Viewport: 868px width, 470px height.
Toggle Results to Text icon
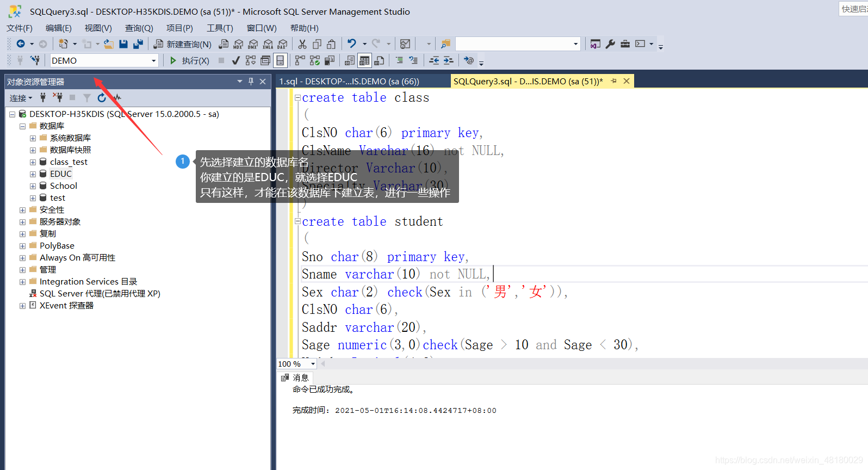[350, 60]
